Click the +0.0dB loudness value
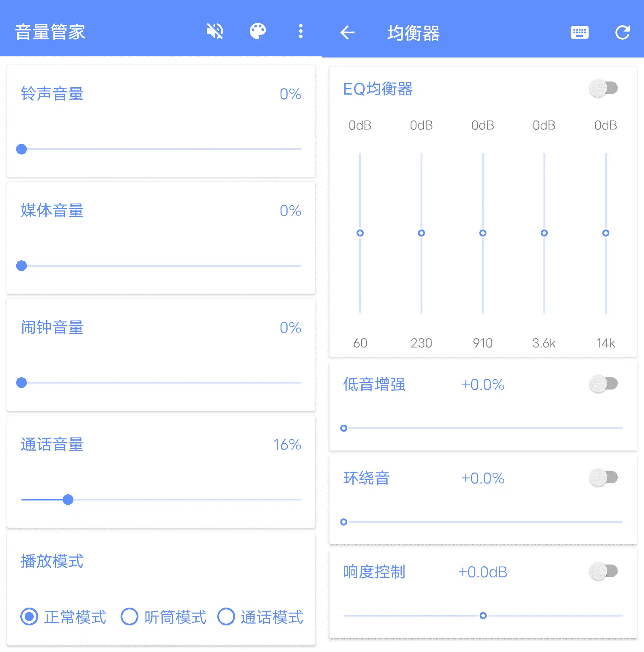Viewport: 644px width, 652px height. point(483,572)
